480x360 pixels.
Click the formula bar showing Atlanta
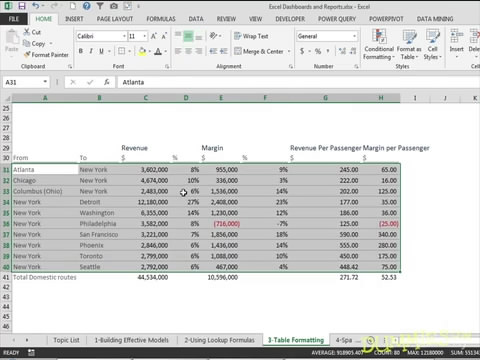coord(299,82)
